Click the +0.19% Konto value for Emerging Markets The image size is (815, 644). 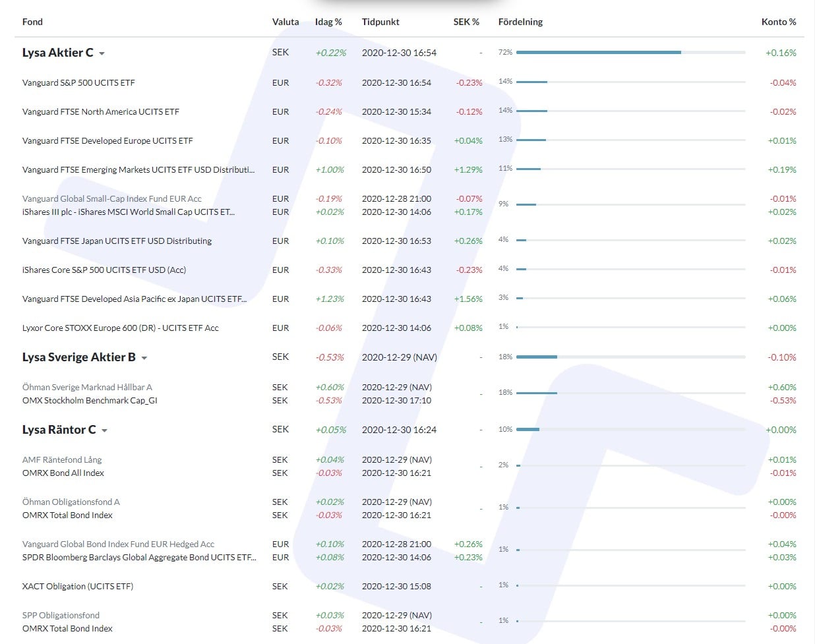click(x=782, y=169)
